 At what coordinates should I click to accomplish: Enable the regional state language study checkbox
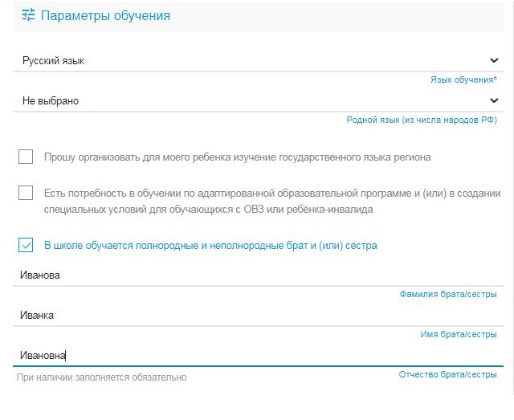point(26,157)
